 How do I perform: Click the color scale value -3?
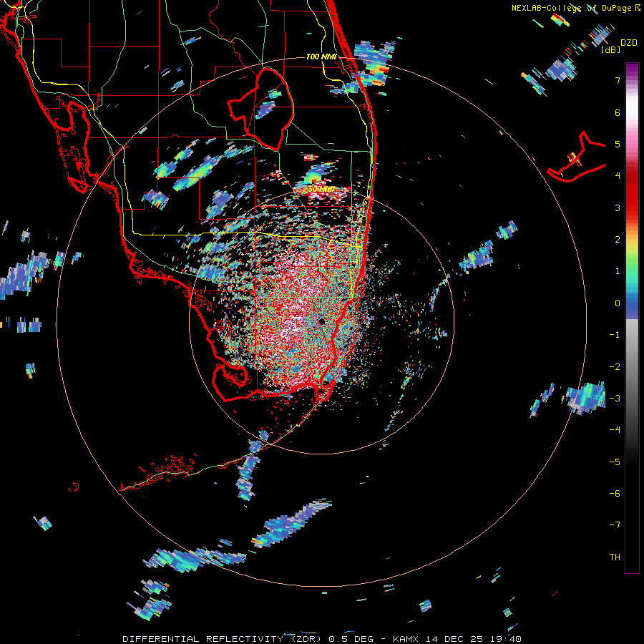(615, 399)
